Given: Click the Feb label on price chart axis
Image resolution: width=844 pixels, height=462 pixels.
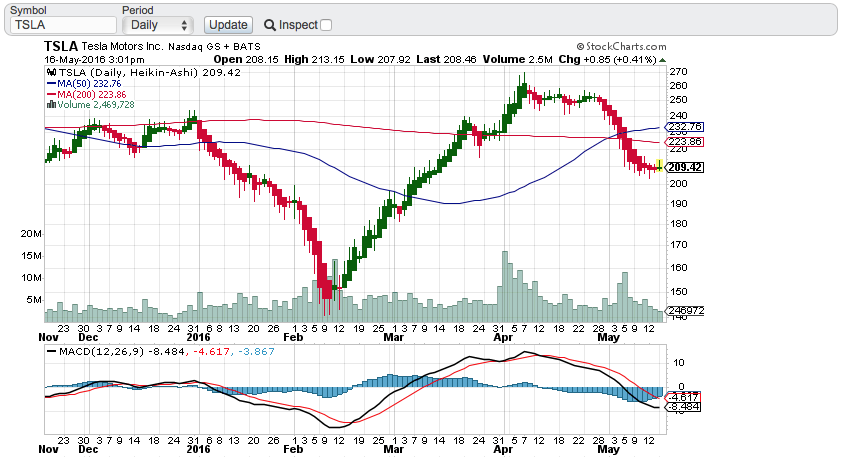Looking at the screenshot, I should tap(293, 338).
